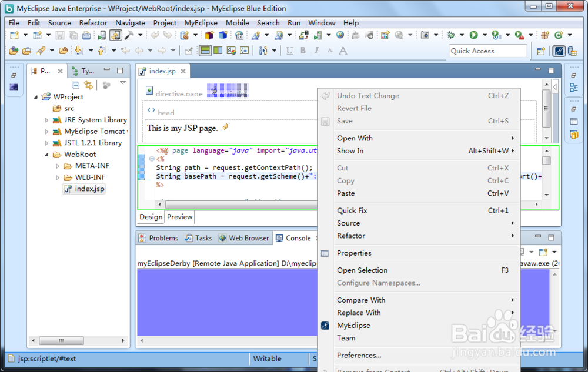Viewport: 588px width, 372px height.
Task: Click the Collapse All icon in explorer
Action: coord(76,85)
